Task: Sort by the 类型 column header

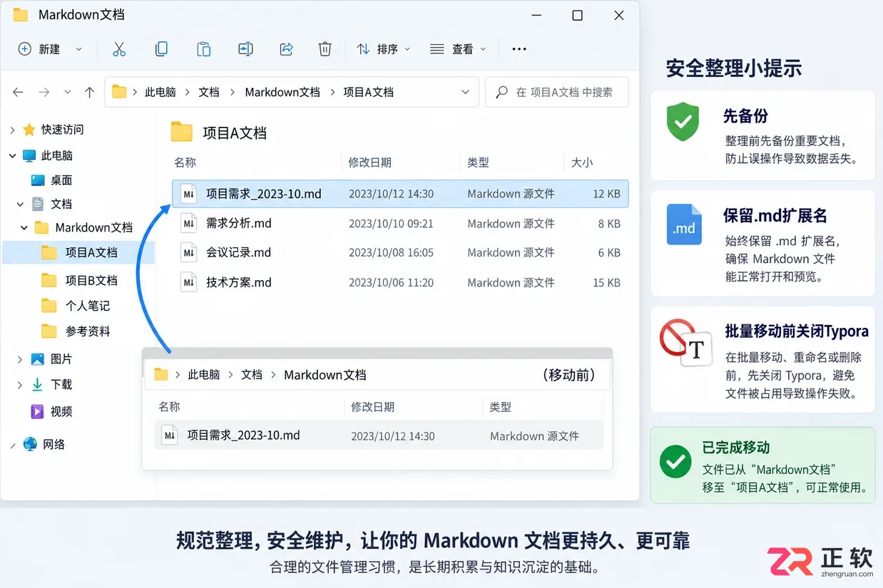Action: [x=478, y=163]
